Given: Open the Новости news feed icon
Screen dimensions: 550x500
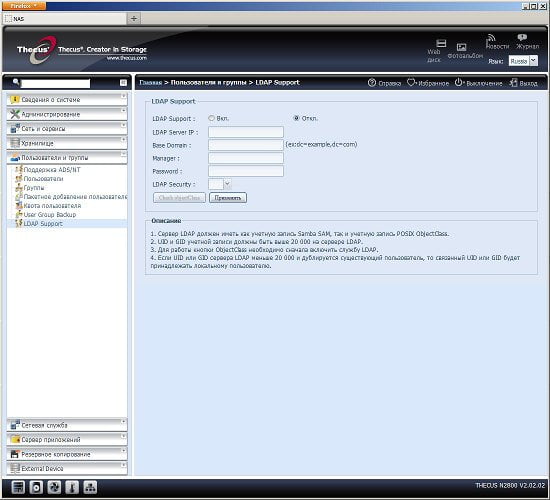Looking at the screenshot, I should (491, 38).
